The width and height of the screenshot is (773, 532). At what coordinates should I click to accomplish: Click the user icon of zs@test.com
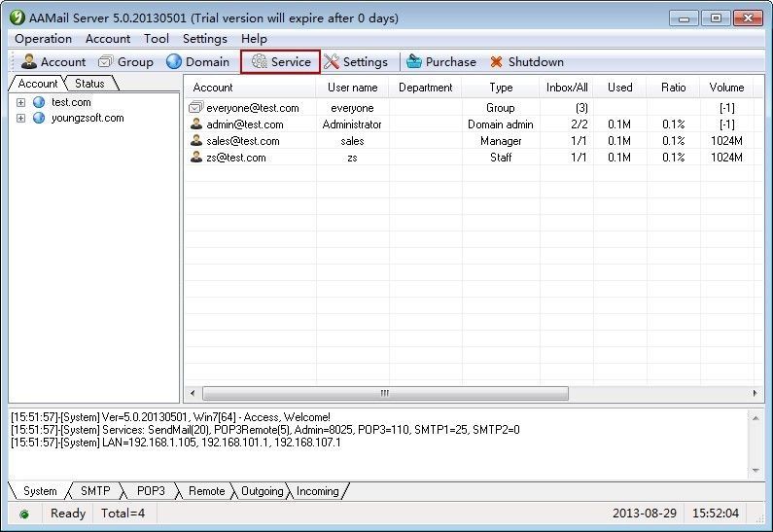196,158
